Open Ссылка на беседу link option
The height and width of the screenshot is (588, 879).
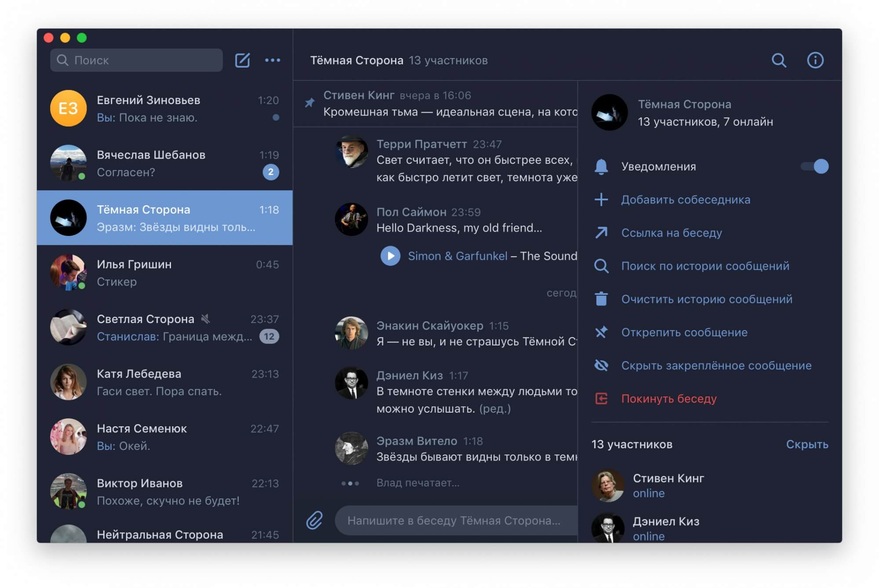671,233
